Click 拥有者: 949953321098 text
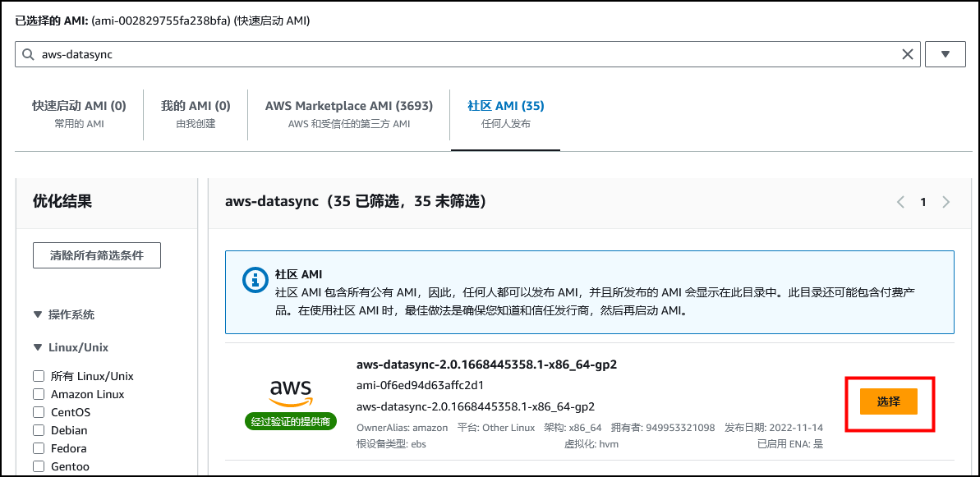The height and width of the screenshot is (477, 980). [663, 428]
